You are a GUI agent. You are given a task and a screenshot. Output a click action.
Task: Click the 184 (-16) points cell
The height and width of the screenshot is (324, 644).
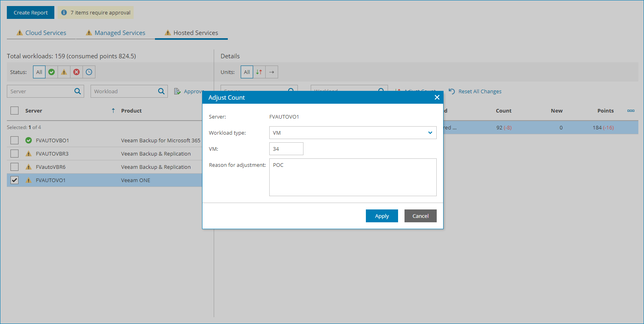pyautogui.click(x=603, y=127)
